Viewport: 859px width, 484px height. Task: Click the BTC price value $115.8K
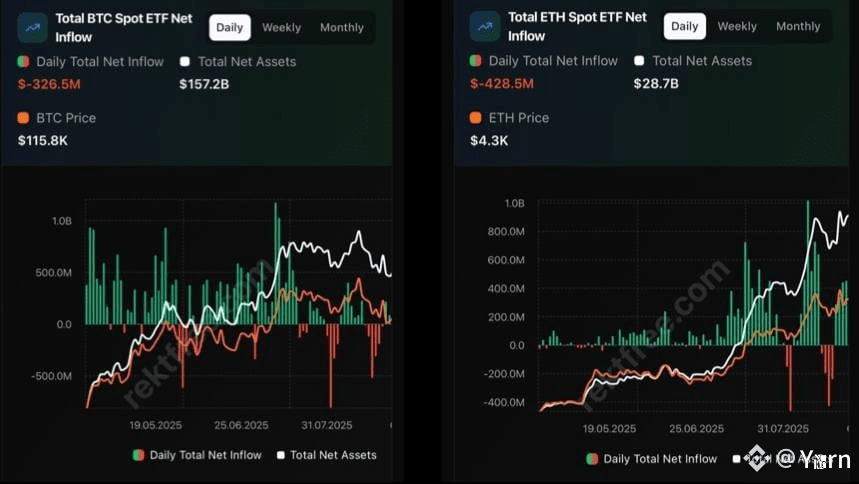43,141
